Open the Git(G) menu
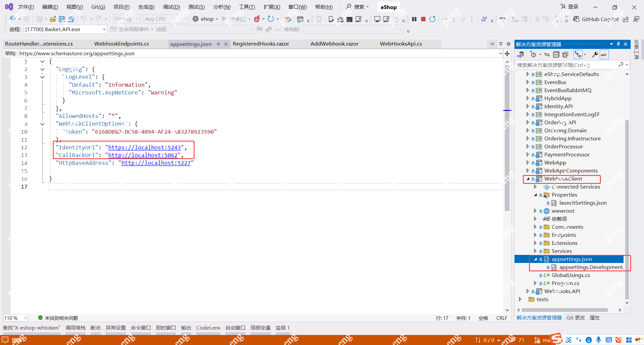Image resolution: width=644 pixels, height=345 pixels. (98, 7)
